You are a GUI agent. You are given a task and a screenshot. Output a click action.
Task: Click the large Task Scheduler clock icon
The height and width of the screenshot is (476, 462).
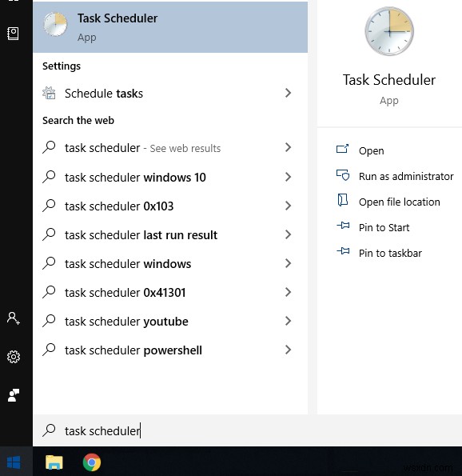[x=389, y=31]
